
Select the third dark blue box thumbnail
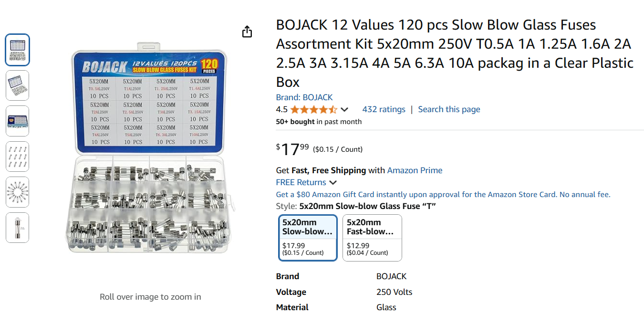click(18, 121)
